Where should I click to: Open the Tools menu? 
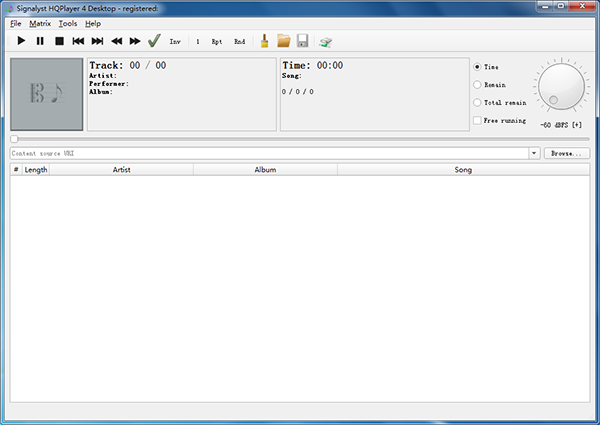pyautogui.click(x=67, y=23)
